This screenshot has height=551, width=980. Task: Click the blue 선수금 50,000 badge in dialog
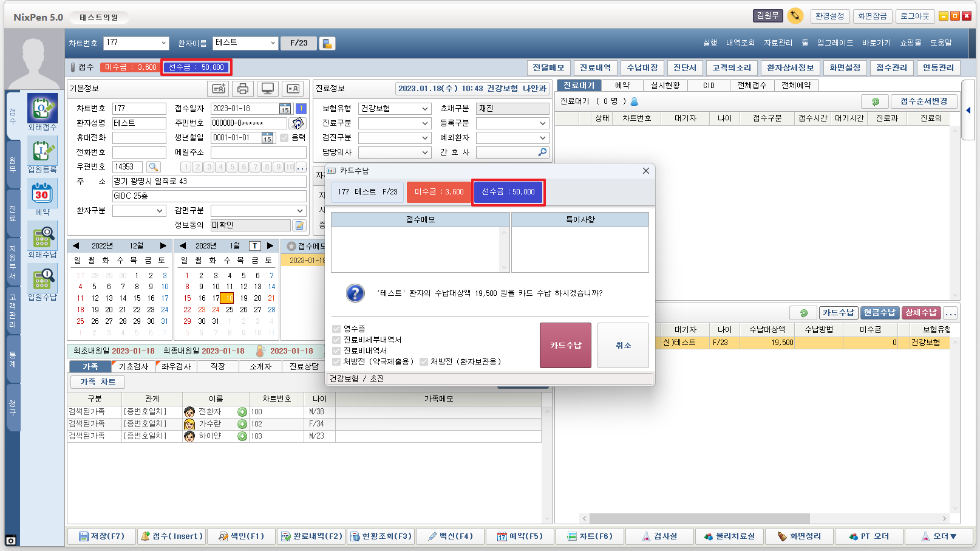coord(508,192)
